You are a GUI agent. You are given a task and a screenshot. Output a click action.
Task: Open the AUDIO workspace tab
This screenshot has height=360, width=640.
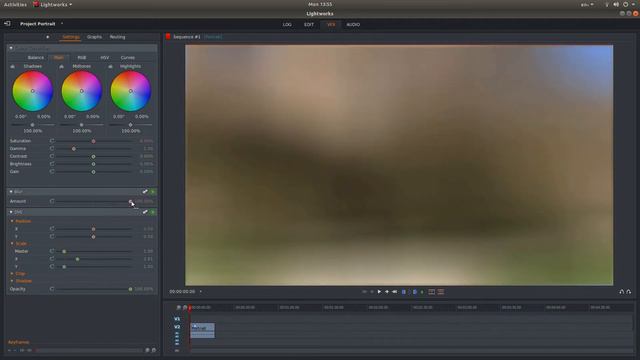pos(353,24)
